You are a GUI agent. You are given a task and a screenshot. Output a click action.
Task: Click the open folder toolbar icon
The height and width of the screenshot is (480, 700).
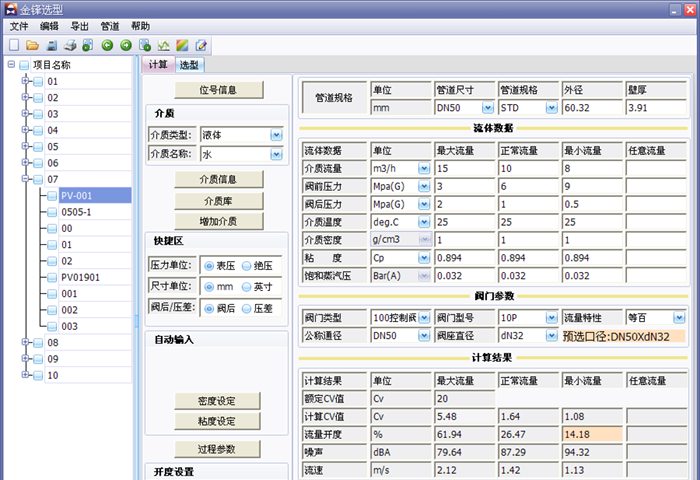(x=32, y=45)
